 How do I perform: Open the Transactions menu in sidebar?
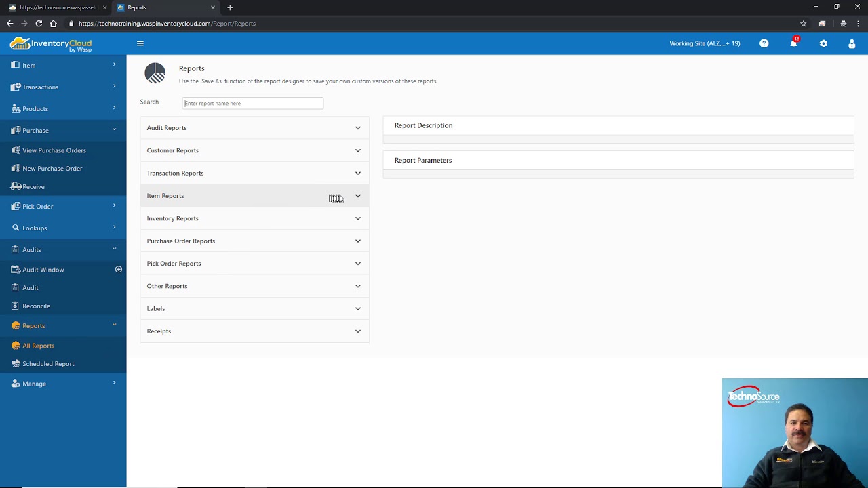coord(63,87)
